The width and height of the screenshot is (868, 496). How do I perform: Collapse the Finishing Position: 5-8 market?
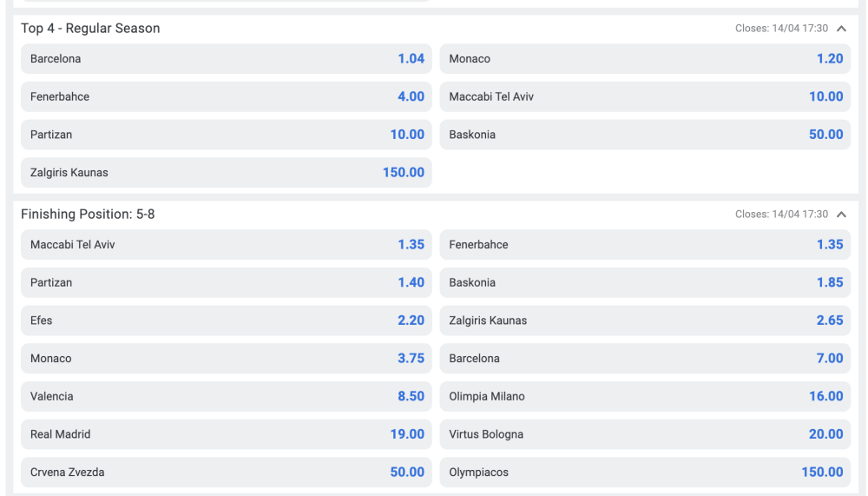pos(841,215)
